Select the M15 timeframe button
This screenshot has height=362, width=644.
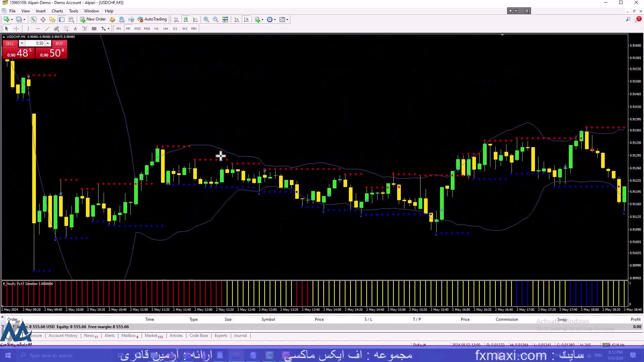(x=138, y=29)
